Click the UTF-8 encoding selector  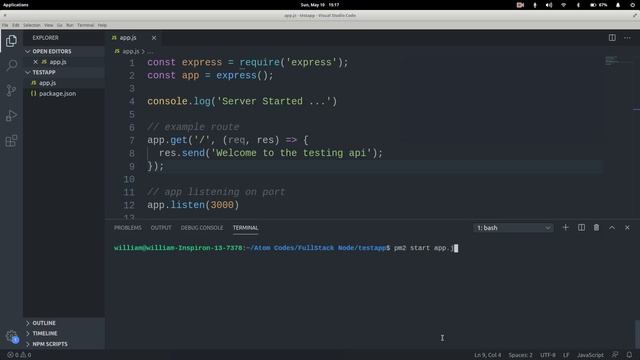[x=548, y=355]
